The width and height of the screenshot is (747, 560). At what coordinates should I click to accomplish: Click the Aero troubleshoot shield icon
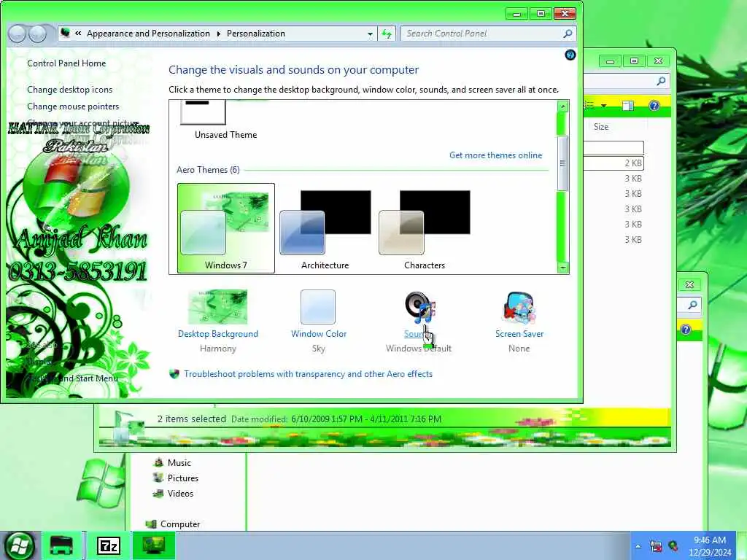click(x=174, y=374)
